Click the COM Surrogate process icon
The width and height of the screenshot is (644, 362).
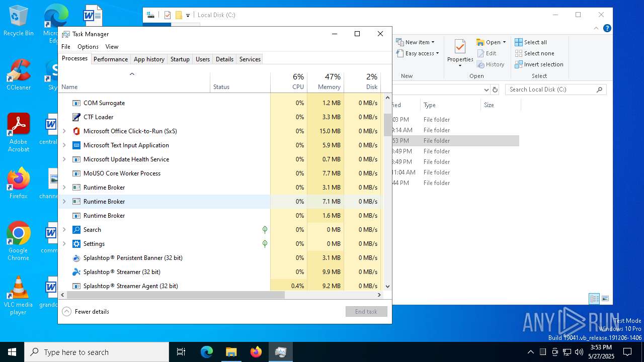click(76, 103)
